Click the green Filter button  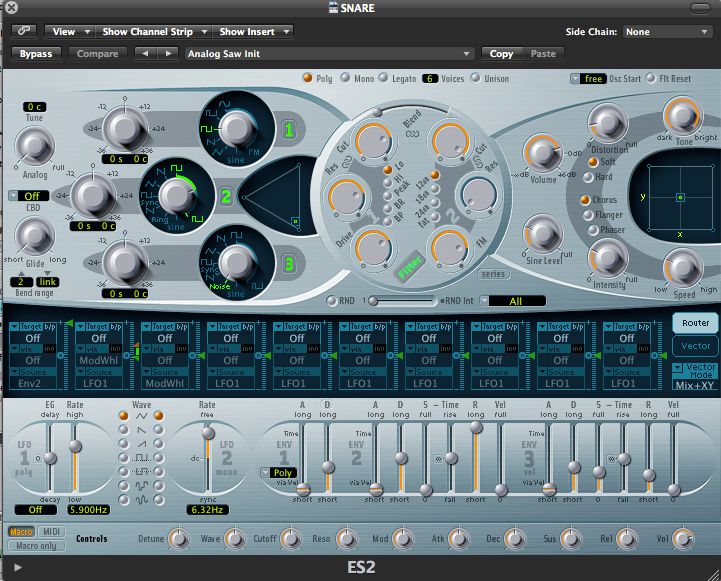pos(410,266)
